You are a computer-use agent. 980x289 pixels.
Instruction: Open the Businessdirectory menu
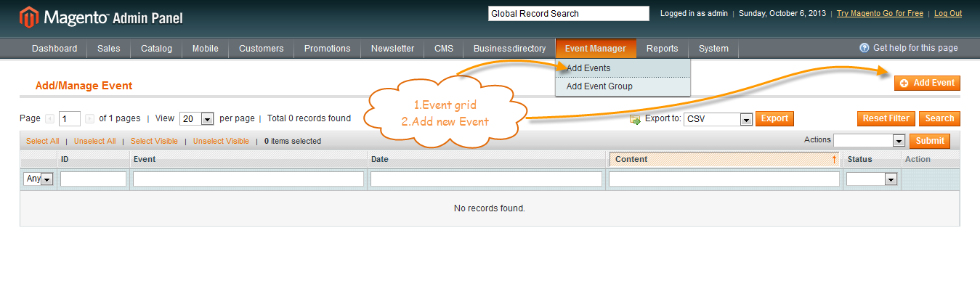[509, 49]
